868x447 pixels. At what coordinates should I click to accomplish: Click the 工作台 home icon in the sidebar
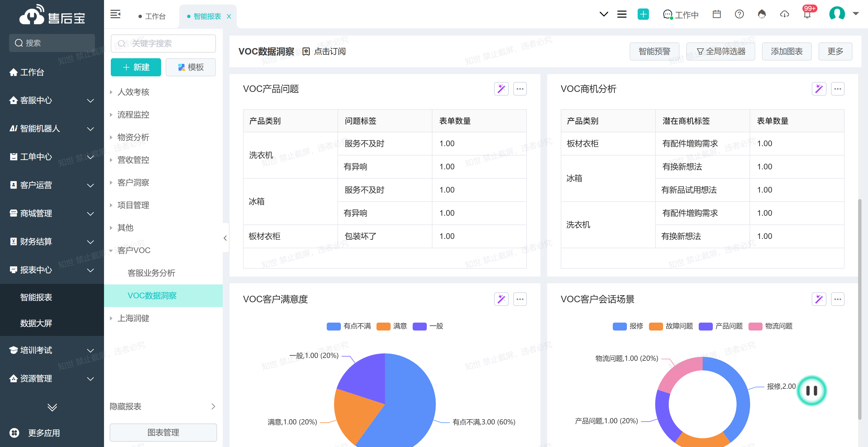click(14, 72)
